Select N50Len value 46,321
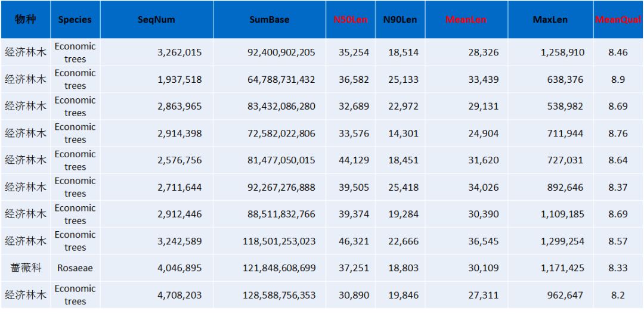 (355, 241)
